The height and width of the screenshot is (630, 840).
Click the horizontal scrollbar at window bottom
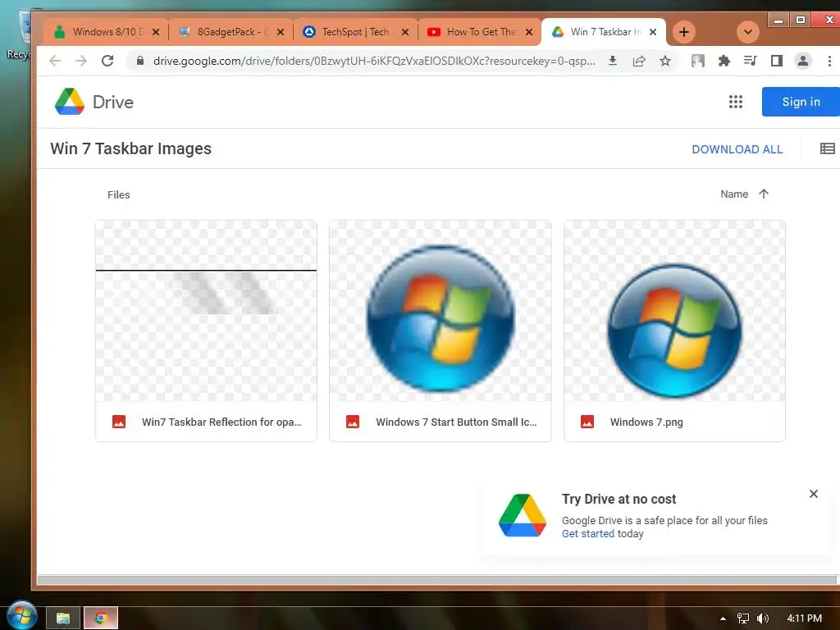(436, 580)
